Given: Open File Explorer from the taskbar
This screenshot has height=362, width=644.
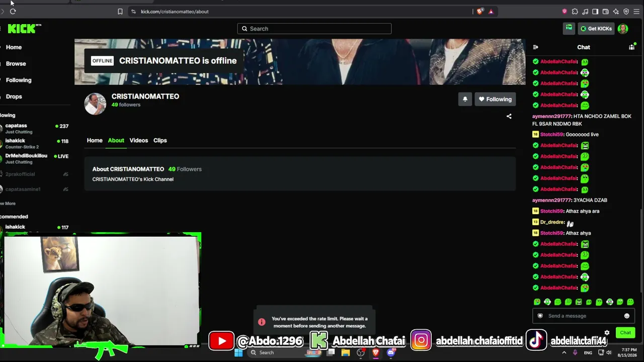Looking at the screenshot, I should click(x=346, y=352).
